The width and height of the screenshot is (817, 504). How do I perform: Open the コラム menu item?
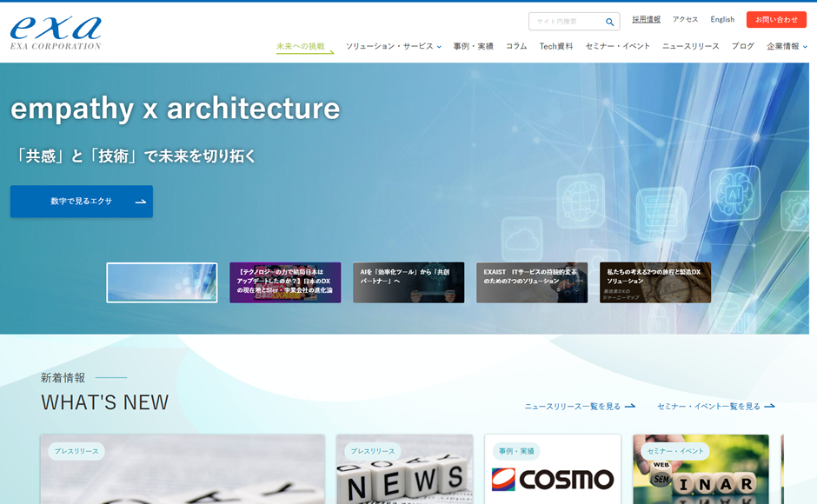[516, 46]
